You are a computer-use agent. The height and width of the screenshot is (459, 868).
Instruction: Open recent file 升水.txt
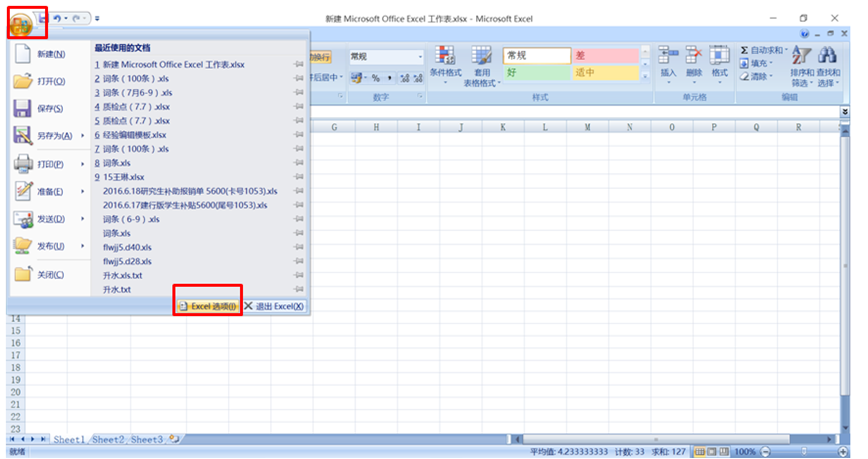[117, 289]
